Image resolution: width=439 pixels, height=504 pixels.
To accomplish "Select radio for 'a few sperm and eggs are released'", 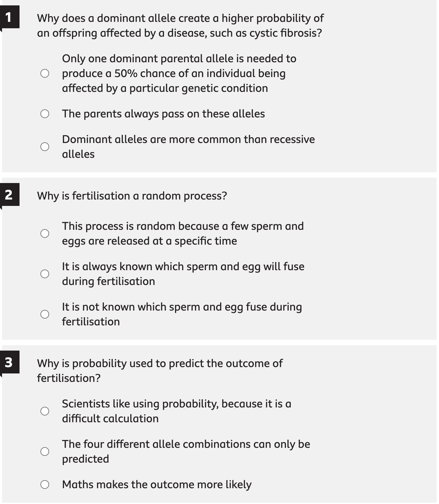I will coord(45,233).
